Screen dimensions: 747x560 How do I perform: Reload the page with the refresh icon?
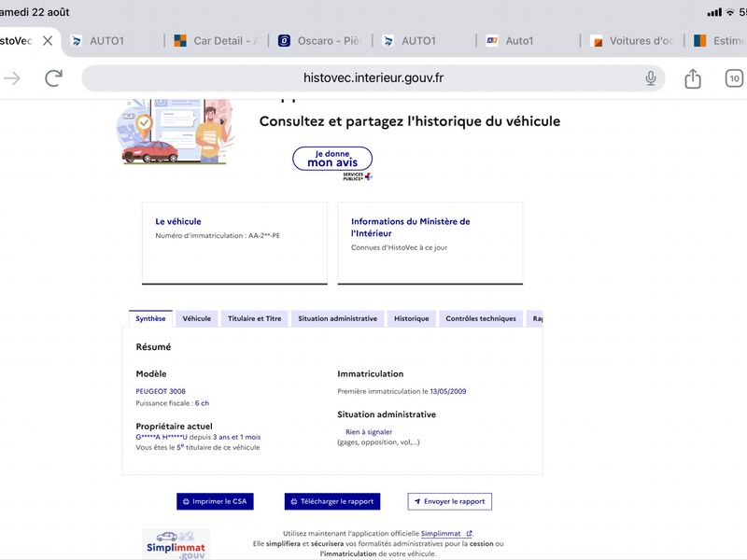click(53, 78)
